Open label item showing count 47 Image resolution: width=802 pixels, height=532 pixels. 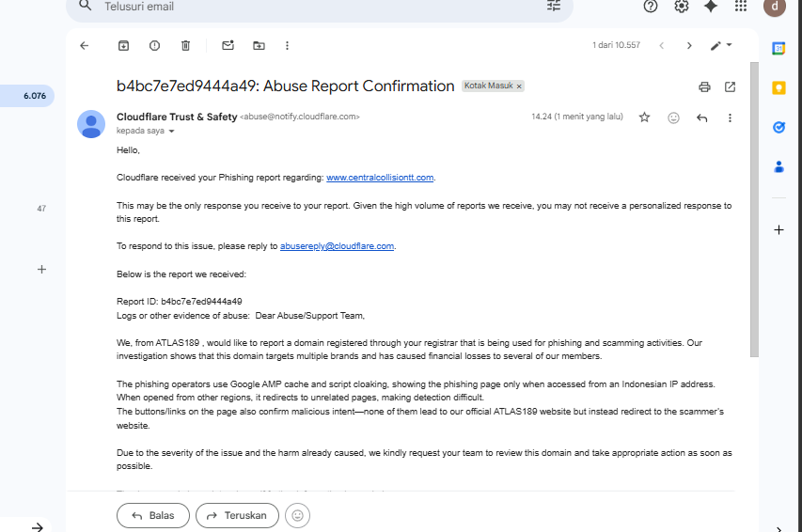pos(41,209)
